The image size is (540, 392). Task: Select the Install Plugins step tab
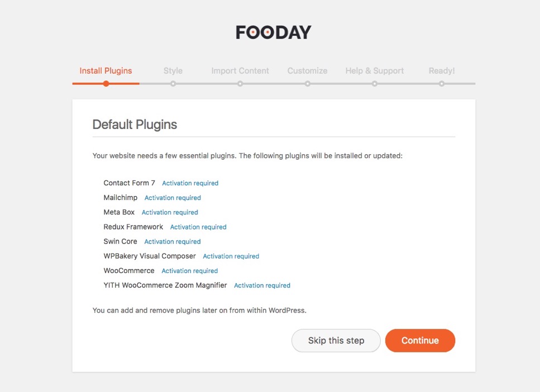(106, 70)
